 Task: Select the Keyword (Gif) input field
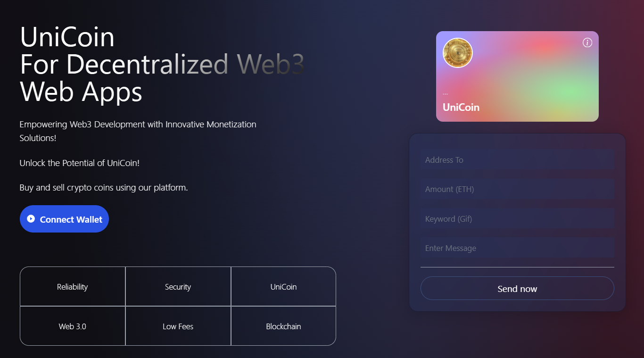[517, 219]
